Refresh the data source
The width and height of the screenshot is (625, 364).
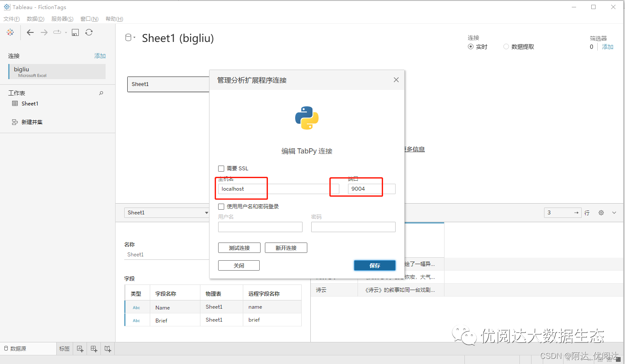coord(89,32)
